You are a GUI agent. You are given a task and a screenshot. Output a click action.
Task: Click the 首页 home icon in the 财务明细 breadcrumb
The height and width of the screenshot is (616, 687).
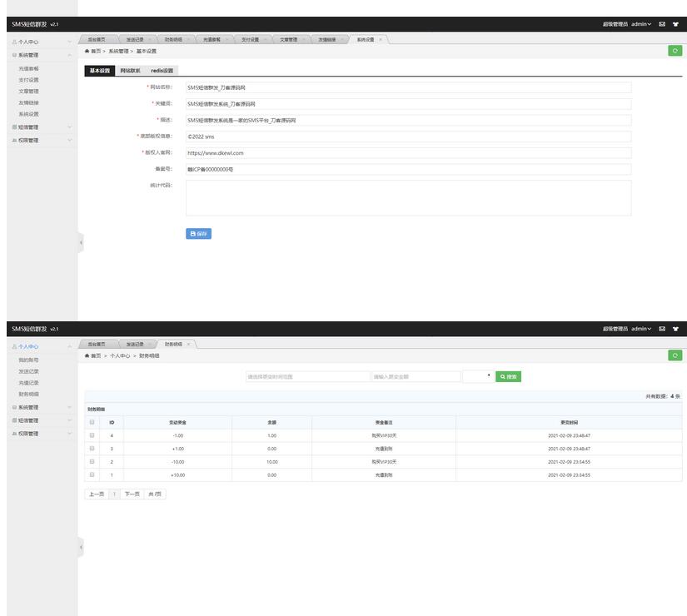click(87, 355)
